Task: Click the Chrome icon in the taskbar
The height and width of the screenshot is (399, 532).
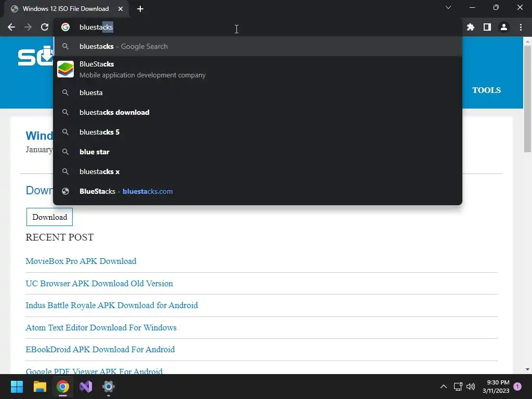Action: point(63,387)
